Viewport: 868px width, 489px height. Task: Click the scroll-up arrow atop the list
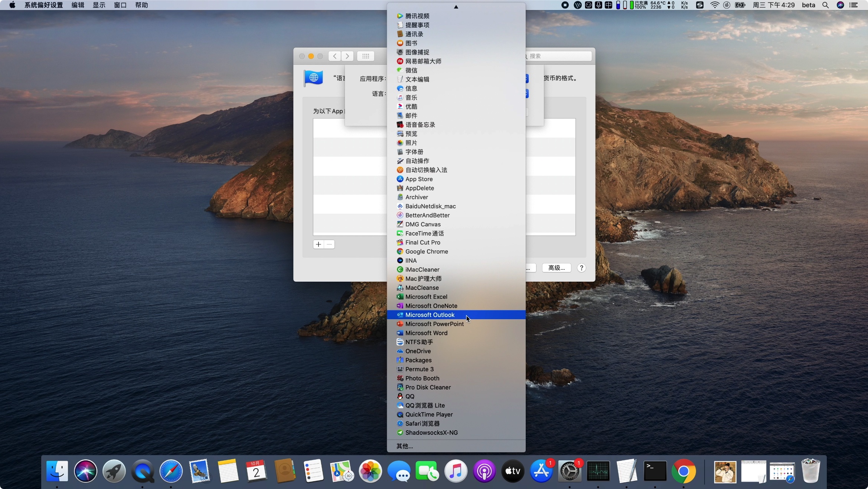pos(456,7)
